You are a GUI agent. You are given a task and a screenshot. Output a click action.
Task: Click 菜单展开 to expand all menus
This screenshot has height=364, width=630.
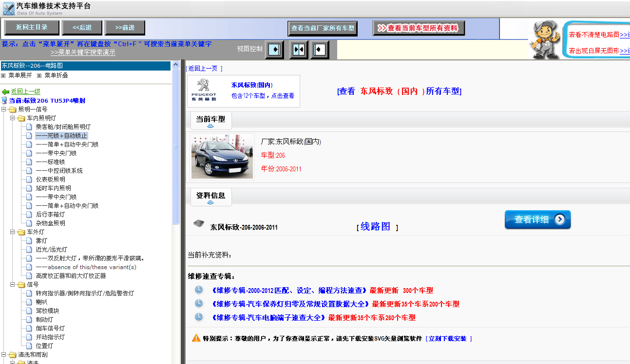coord(20,75)
